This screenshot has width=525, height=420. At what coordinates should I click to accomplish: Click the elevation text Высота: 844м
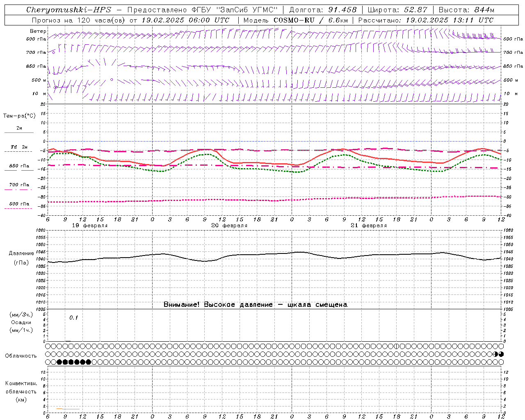(466, 10)
